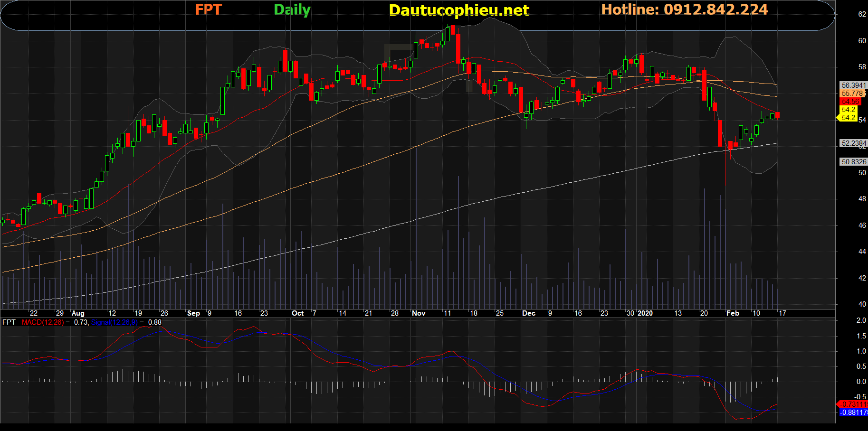The image size is (868, 431).
Task: Select the Daily timeframe label
Action: (x=292, y=9)
